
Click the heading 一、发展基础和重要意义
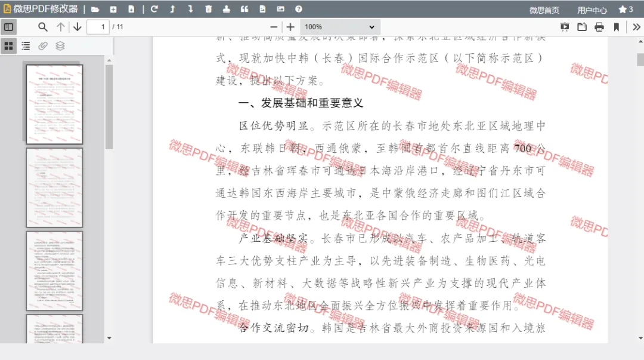pos(301,103)
